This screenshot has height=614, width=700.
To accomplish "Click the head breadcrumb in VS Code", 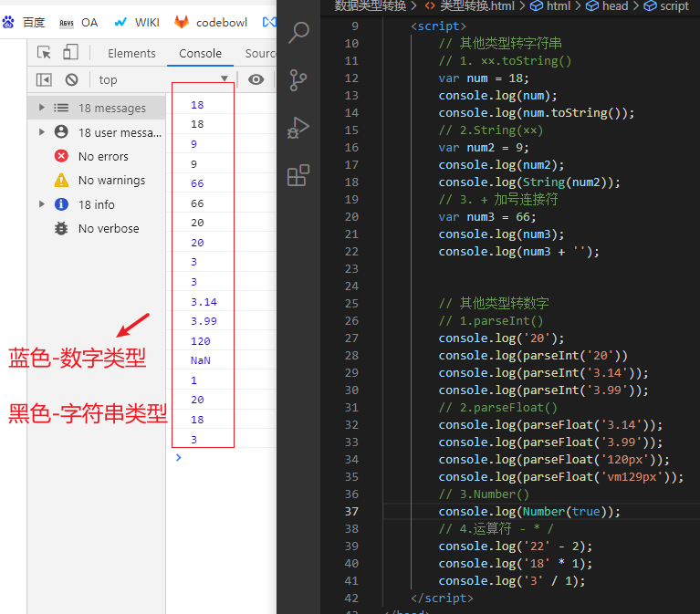I will point(607,5).
